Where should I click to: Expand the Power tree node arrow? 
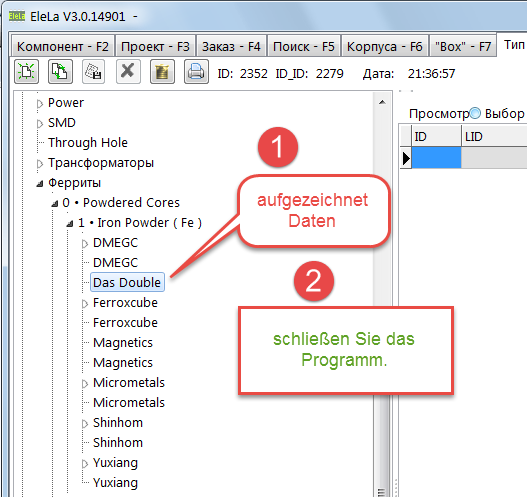point(40,104)
